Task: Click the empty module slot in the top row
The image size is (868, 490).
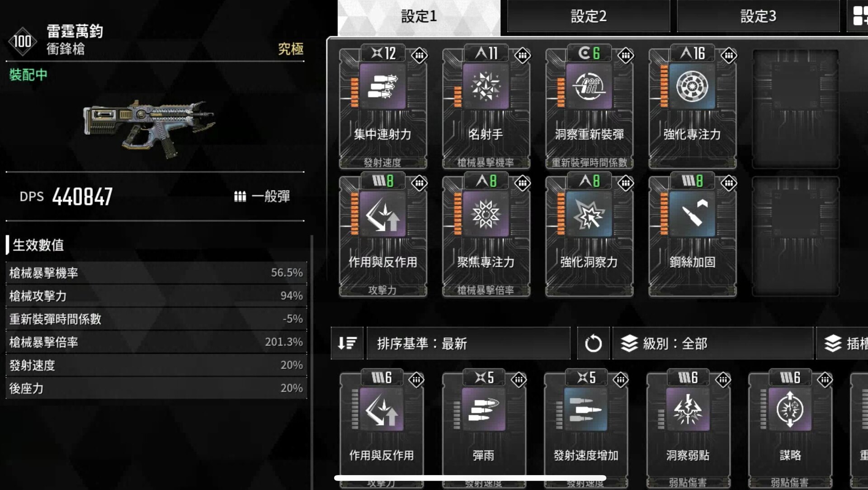Action: (795, 109)
